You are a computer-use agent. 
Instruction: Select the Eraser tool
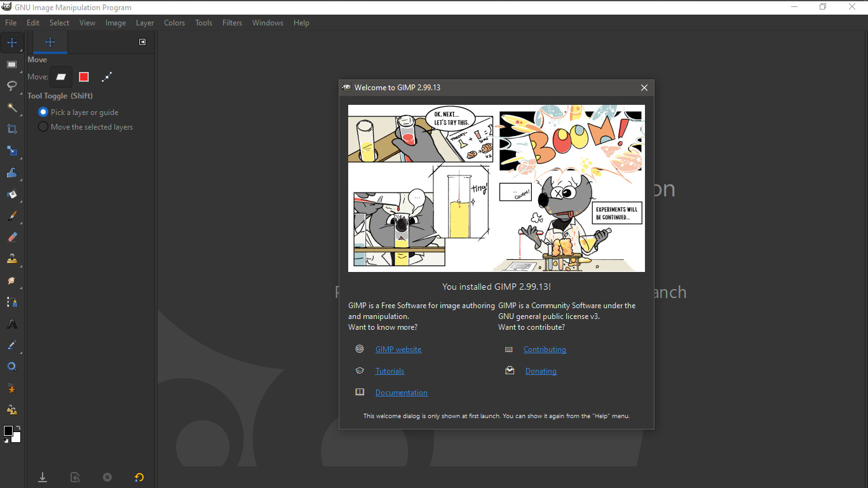12,237
